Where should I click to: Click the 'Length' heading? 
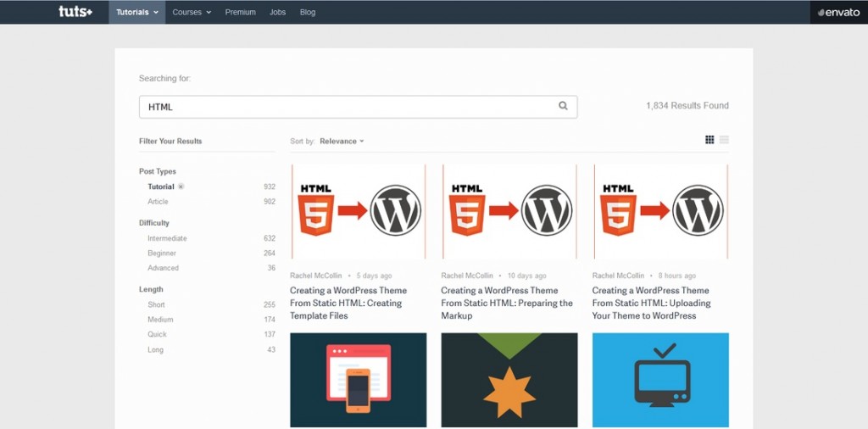coord(151,289)
